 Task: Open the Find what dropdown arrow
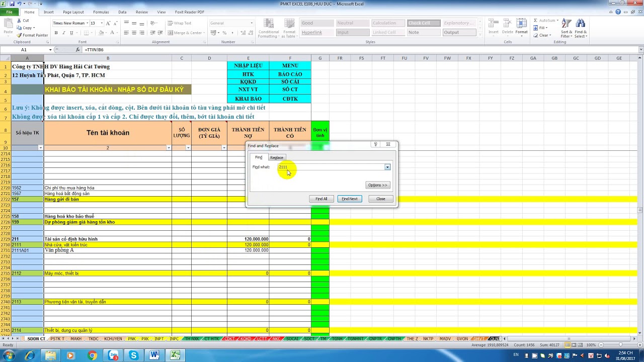point(387,167)
